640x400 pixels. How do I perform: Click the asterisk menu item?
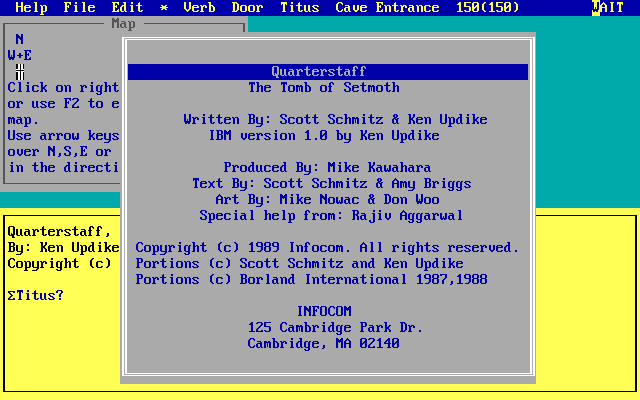[164, 7]
